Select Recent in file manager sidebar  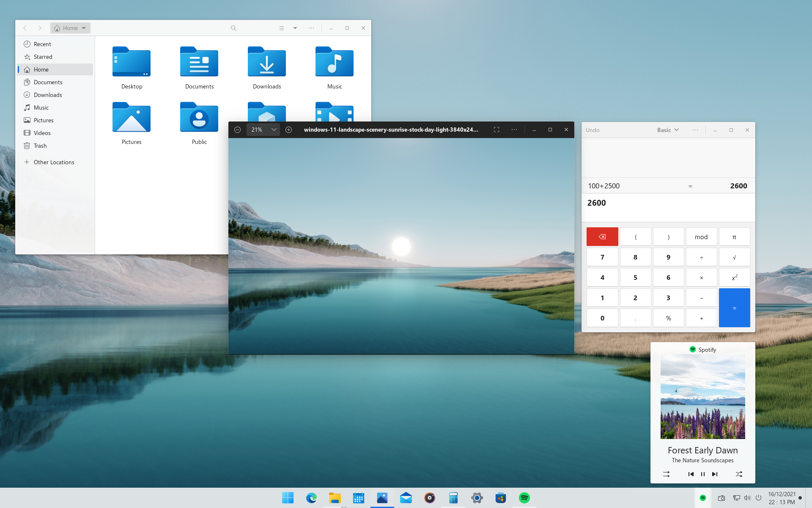click(x=55, y=44)
